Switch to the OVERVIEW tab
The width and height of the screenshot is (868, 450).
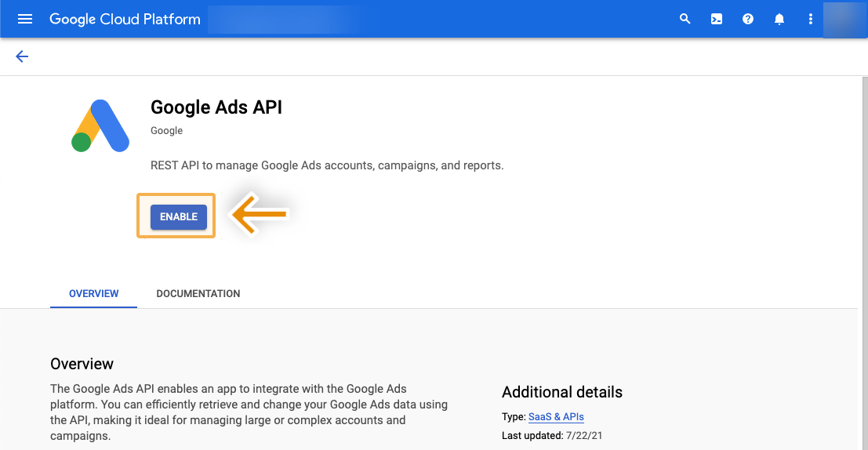click(x=94, y=294)
